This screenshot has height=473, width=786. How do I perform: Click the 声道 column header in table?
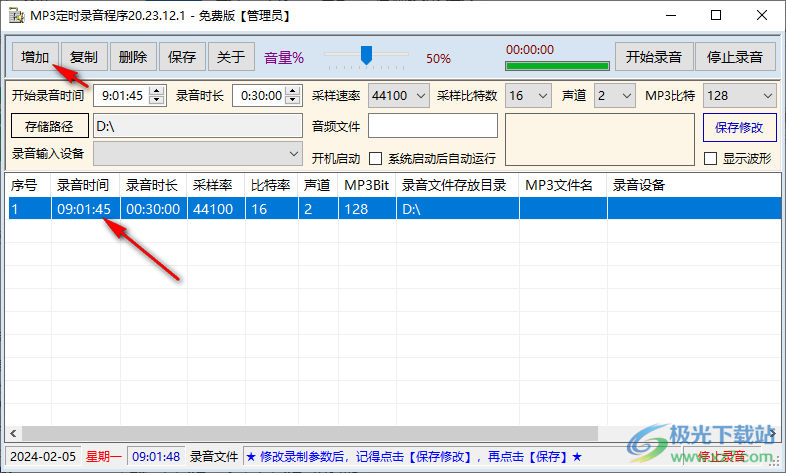pos(318,185)
